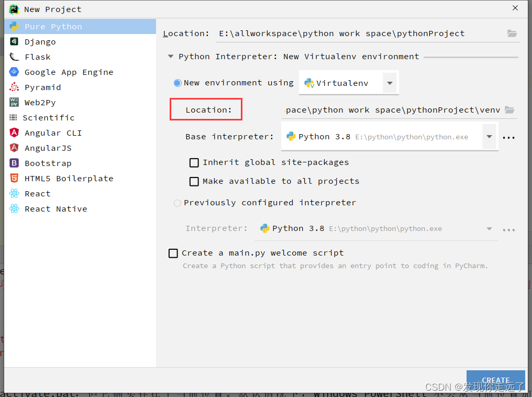Select Google App Engine project type
Image resolution: width=532 pixels, height=397 pixels.
[80, 72]
